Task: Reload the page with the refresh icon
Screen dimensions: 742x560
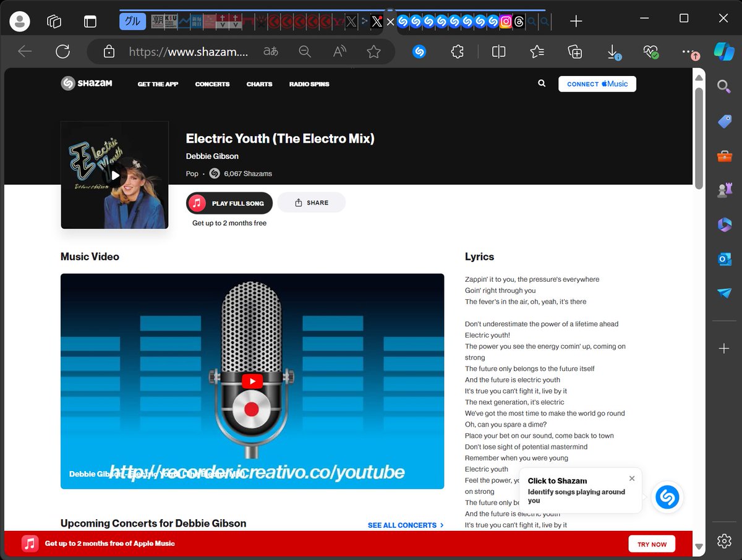Action: (x=62, y=52)
